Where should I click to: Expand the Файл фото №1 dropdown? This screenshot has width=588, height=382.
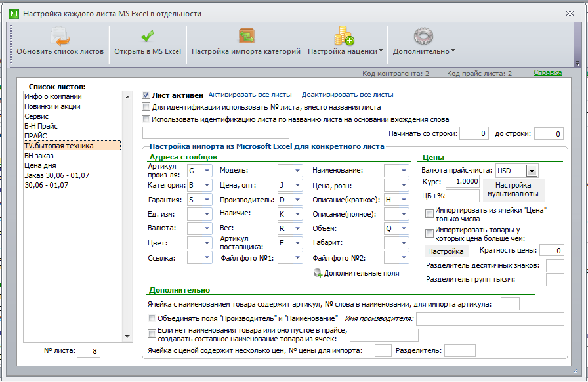tap(298, 257)
